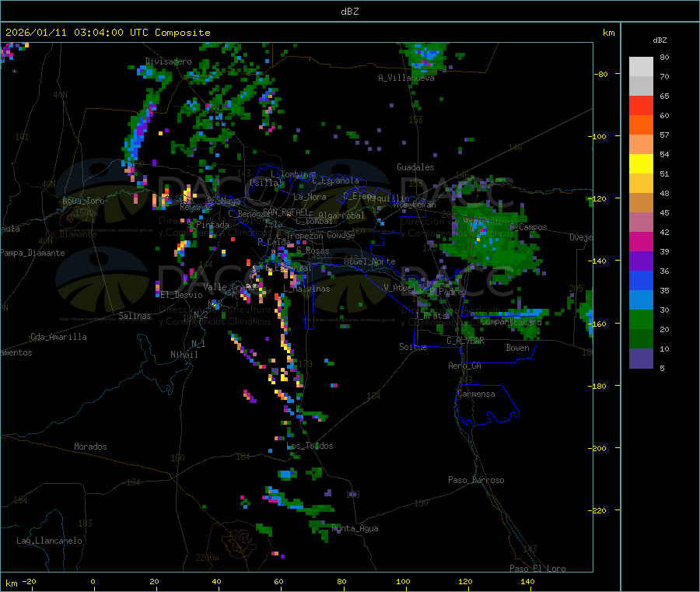Click the La_Nora map label
The width and height of the screenshot is (700, 592).
(x=310, y=197)
